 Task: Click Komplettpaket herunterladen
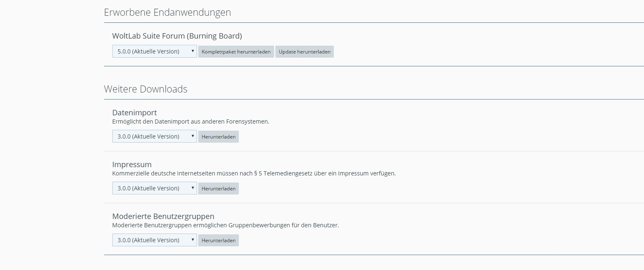236,52
